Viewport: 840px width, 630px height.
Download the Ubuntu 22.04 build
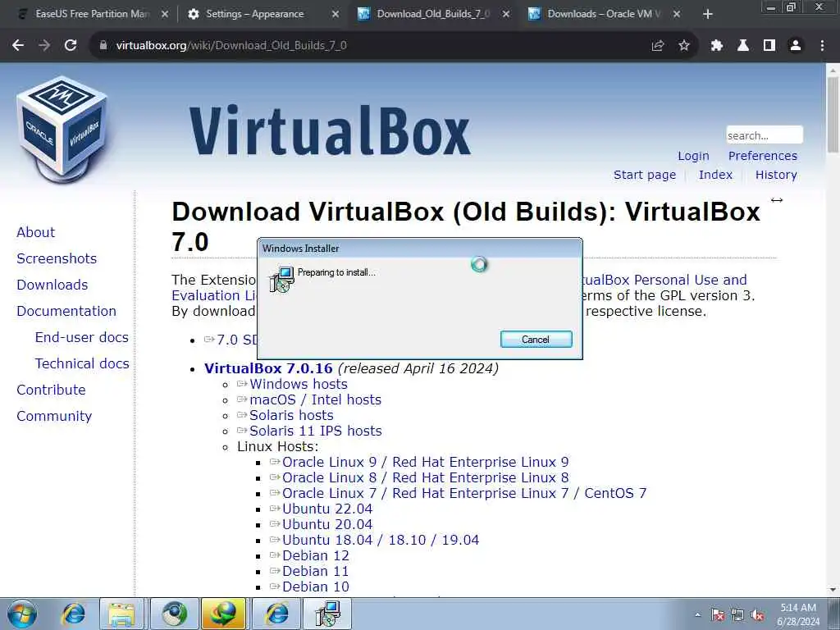click(x=327, y=509)
